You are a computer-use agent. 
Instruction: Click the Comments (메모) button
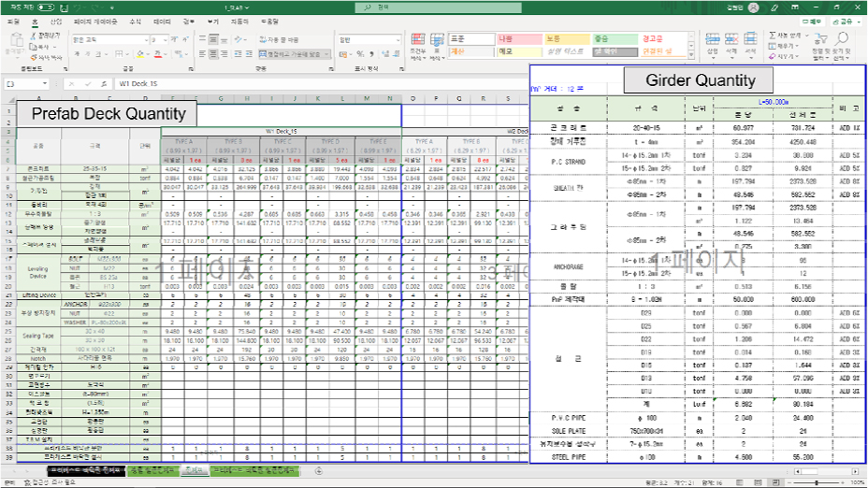click(812, 22)
